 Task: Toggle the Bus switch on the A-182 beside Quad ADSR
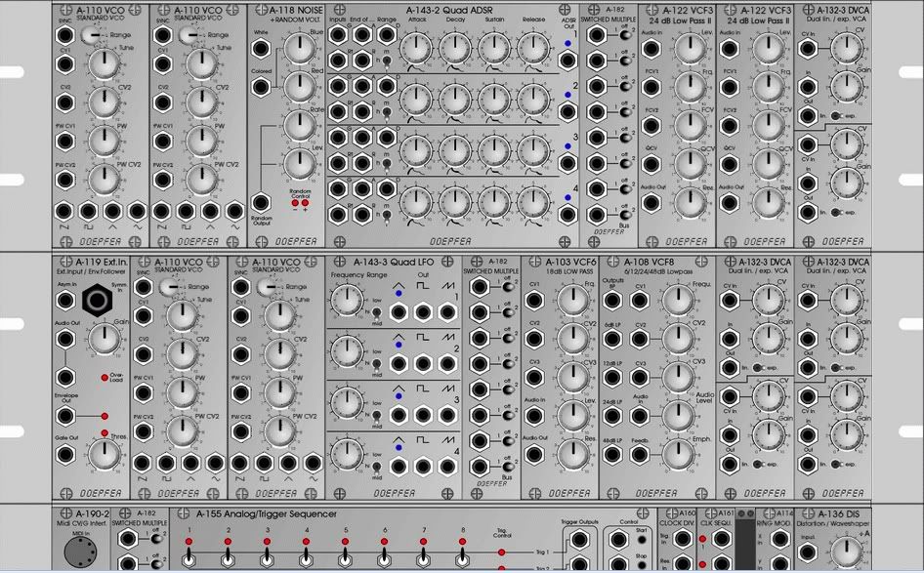(624, 216)
